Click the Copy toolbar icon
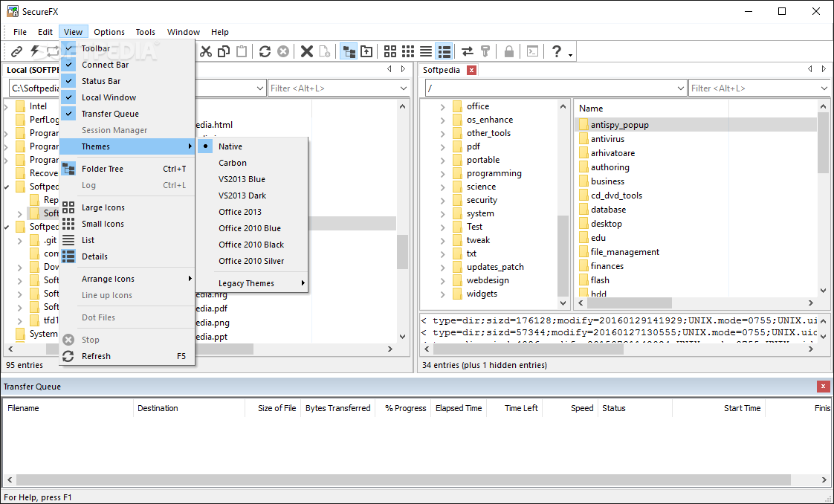 pos(224,51)
